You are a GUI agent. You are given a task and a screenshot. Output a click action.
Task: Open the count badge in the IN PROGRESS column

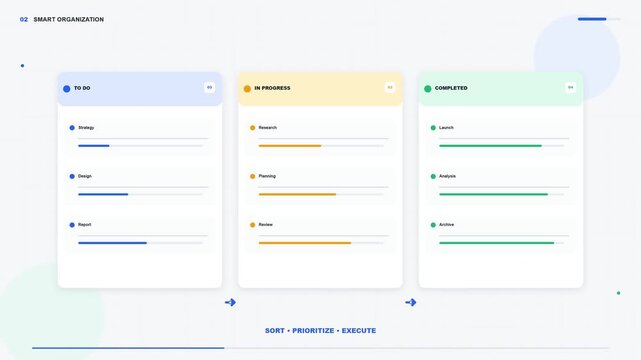pyautogui.click(x=390, y=87)
